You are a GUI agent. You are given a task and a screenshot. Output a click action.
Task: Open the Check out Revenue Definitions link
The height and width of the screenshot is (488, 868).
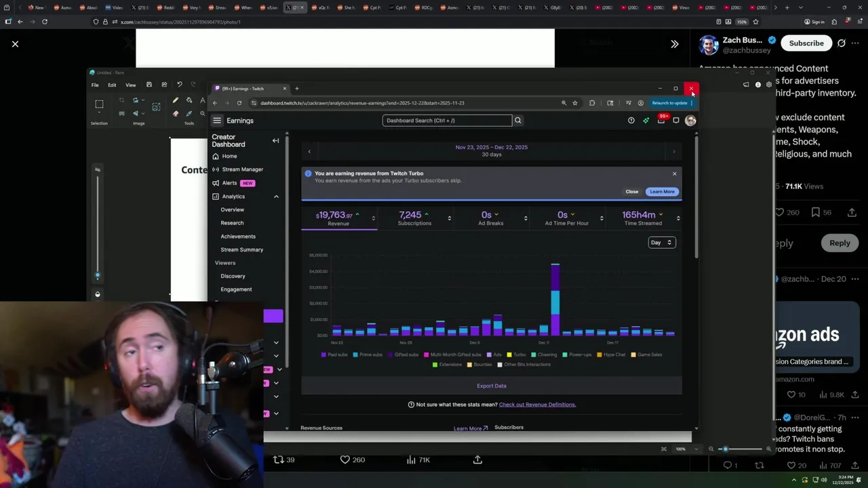pyautogui.click(x=537, y=405)
